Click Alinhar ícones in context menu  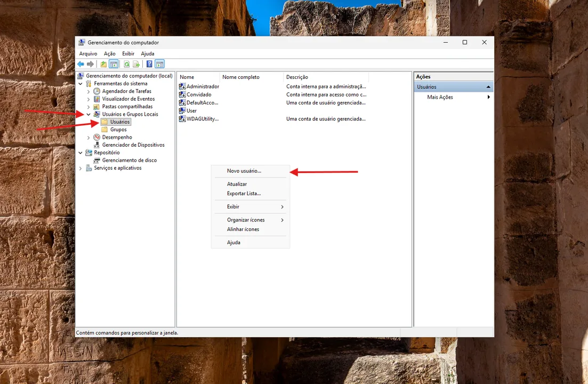click(251, 229)
